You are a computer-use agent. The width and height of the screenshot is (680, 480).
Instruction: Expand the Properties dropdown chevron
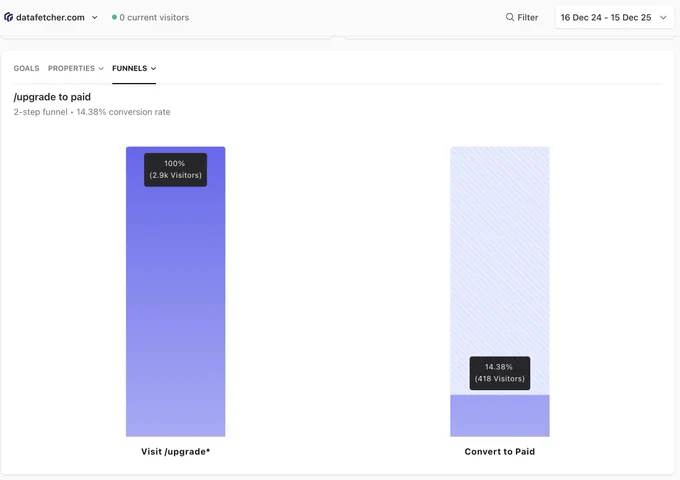101,69
